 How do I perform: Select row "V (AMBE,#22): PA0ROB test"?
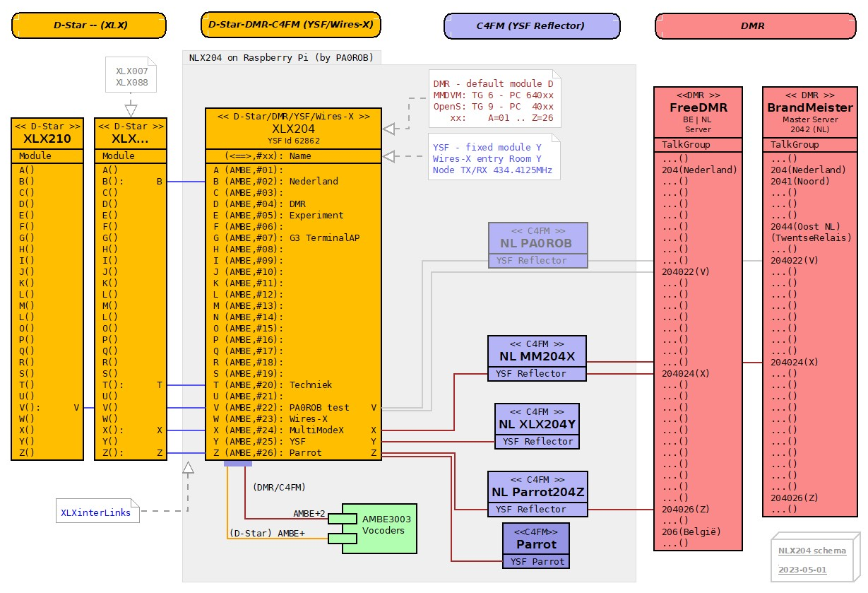pos(293,407)
